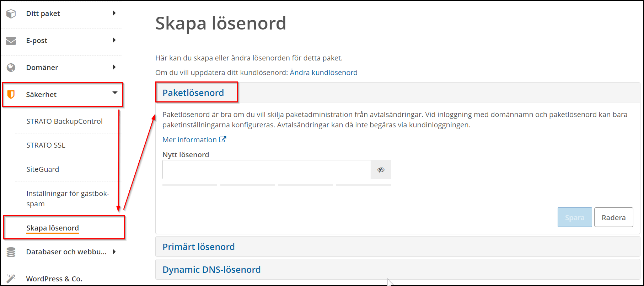
Task: Open the Ändra kundlösenord link
Action: pos(323,73)
